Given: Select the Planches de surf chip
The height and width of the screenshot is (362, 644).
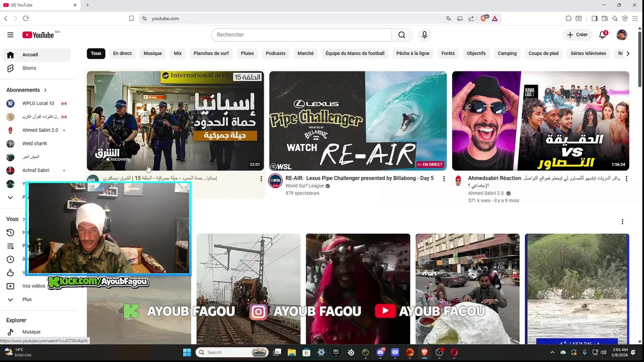Looking at the screenshot, I should tap(211, 53).
